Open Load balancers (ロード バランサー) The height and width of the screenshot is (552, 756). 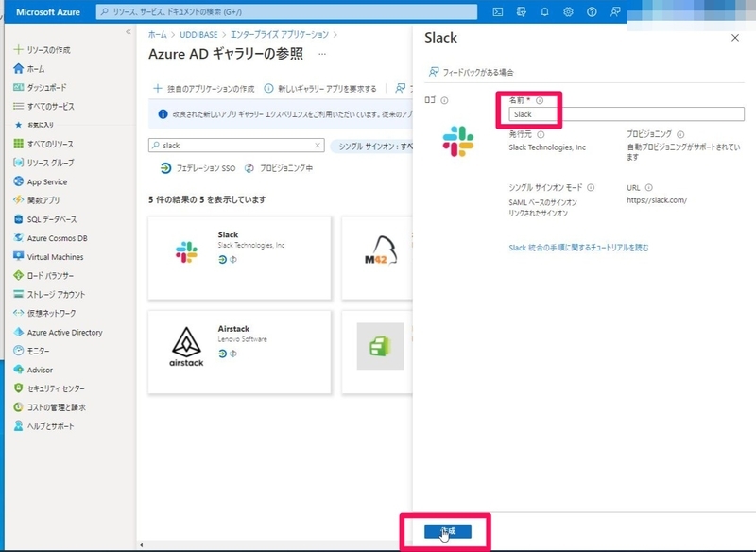pyautogui.click(x=43, y=276)
